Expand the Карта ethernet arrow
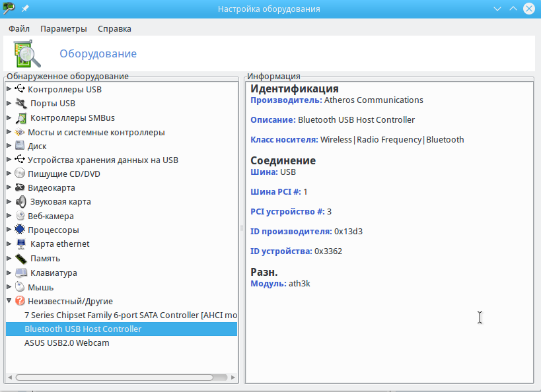The image size is (541, 392). tap(9, 244)
